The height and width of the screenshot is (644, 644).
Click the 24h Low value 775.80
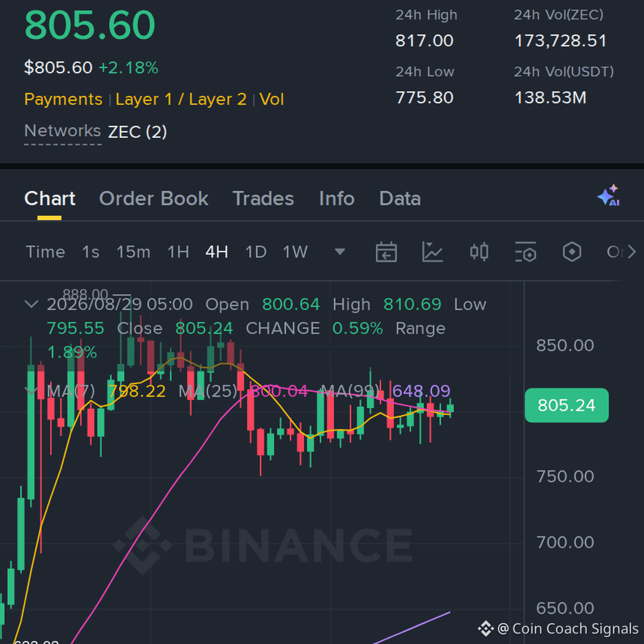(425, 98)
